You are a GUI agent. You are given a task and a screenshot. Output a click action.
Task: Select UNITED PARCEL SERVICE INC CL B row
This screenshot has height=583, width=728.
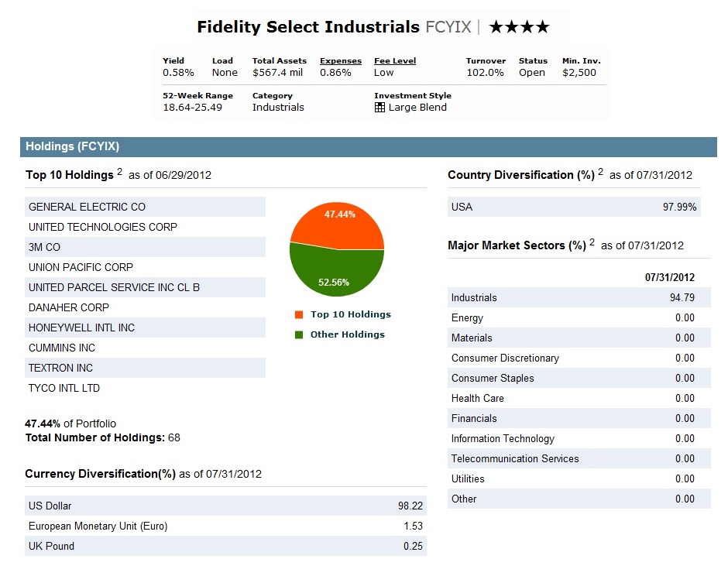point(145,287)
